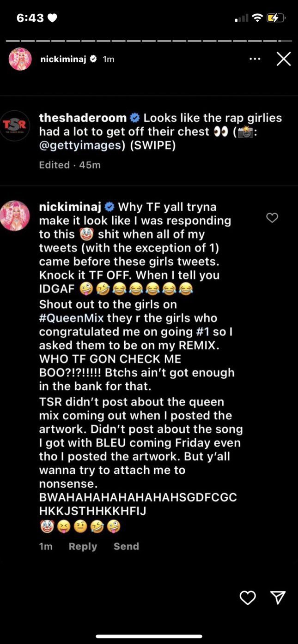The width and height of the screenshot is (298, 644).
Task: Tap the battery icon in status bar
Action: (276, 18)
